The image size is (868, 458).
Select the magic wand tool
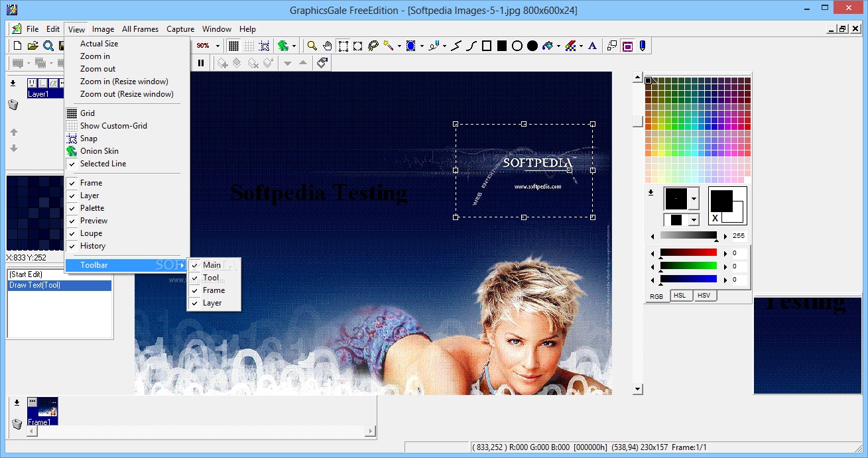[x=388, y=46]
